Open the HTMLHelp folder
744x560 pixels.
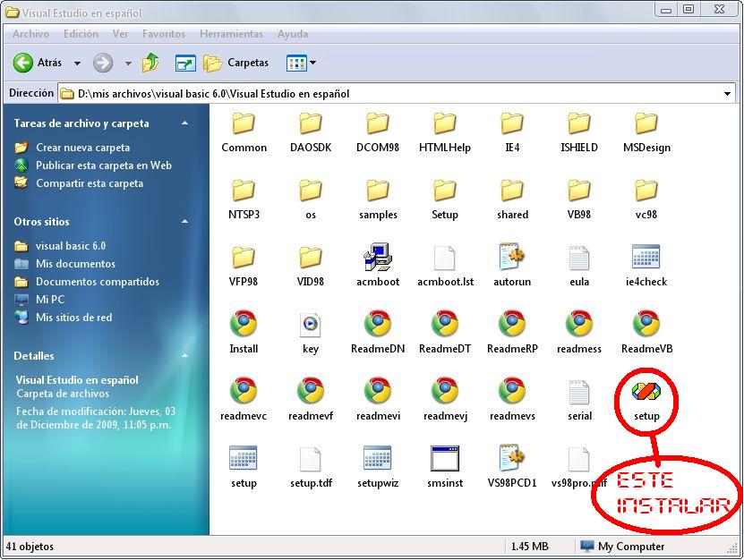pyautogui.click(x=445, y=133)
